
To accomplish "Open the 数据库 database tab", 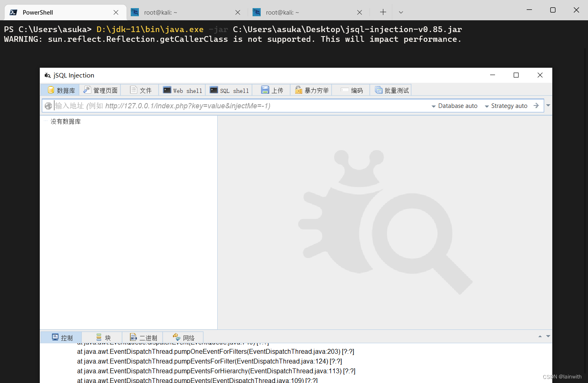I will 60,90.
